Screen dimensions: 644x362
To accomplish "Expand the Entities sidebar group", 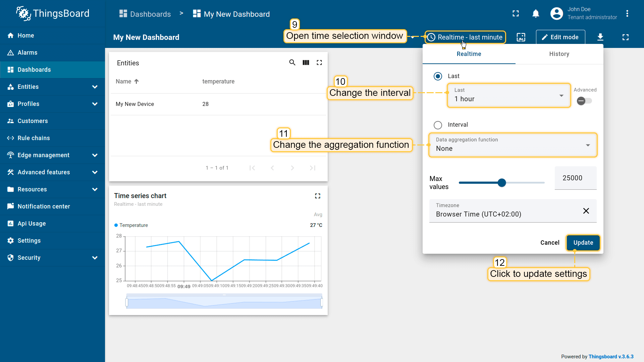I will click(x=95, y=87).
